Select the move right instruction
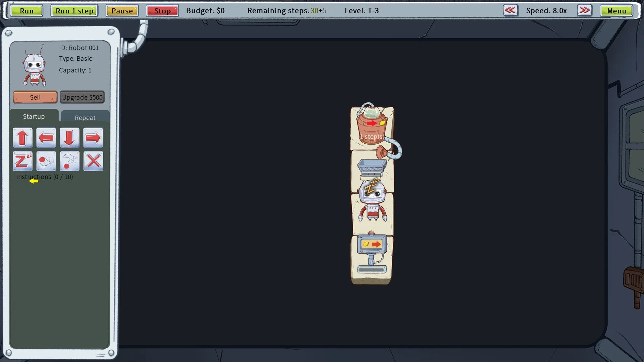 click(93, 138)
